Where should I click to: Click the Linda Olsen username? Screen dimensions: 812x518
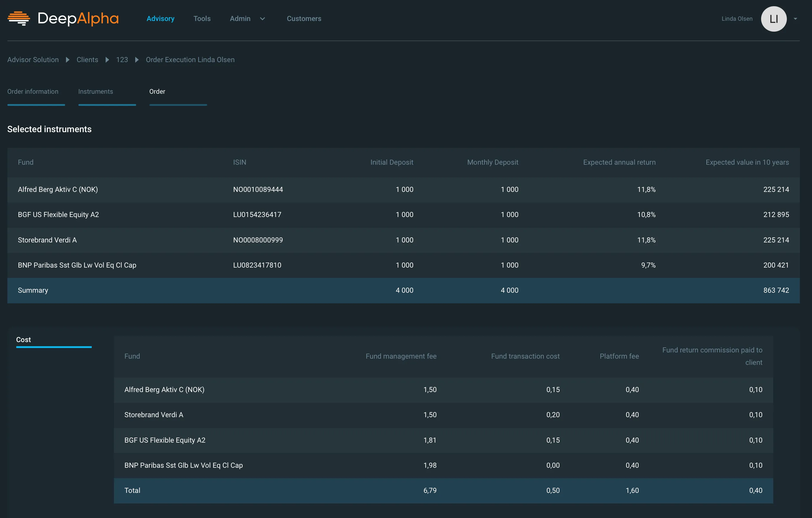[737, 19]
